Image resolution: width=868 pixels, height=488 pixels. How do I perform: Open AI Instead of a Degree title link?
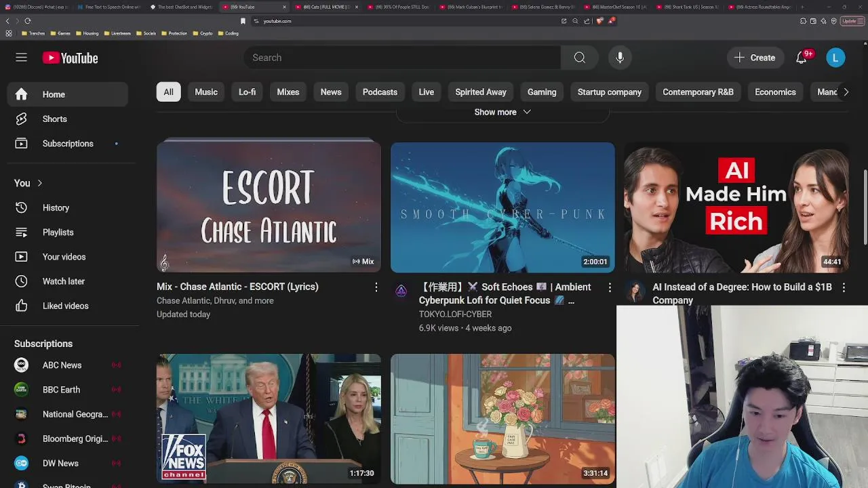[x=743, y=293]
